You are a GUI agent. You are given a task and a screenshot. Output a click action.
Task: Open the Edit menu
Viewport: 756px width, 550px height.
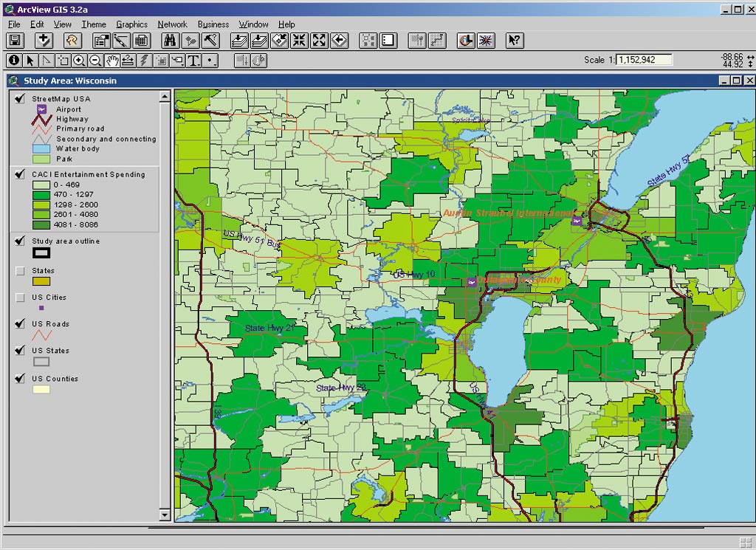tap(37, 24)
